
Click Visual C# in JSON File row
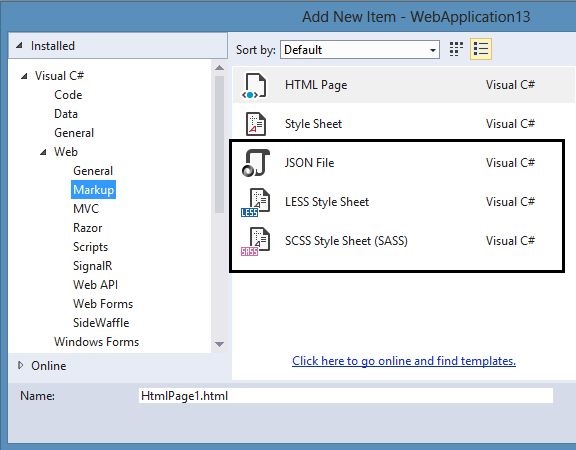pos(510,163)
